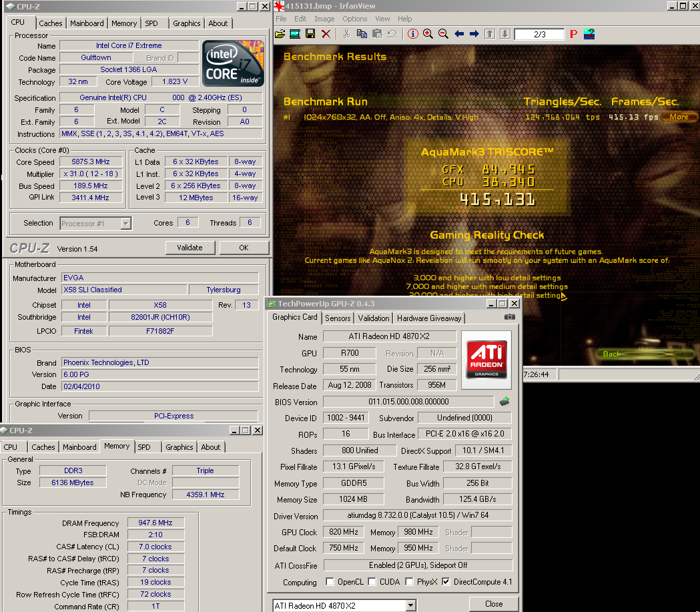700x612 pixels.
Task: Click the Close button in GPU-Z
Action: [x=494, y=604]
